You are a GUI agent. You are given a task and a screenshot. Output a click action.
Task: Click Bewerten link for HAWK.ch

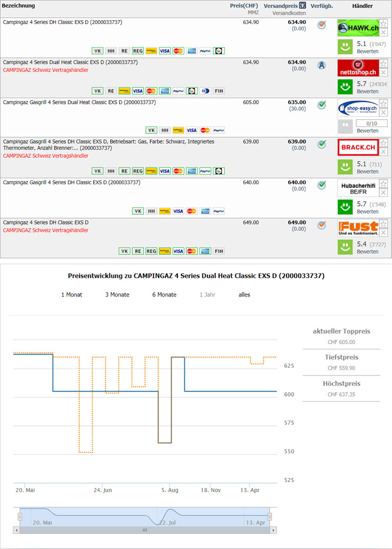(x=367, y=51)
